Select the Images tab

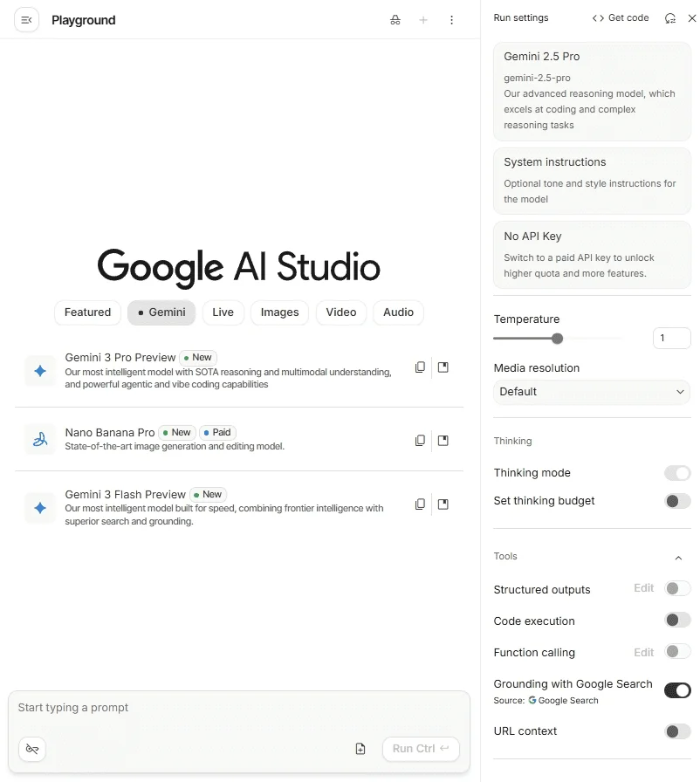pos(279,312)
